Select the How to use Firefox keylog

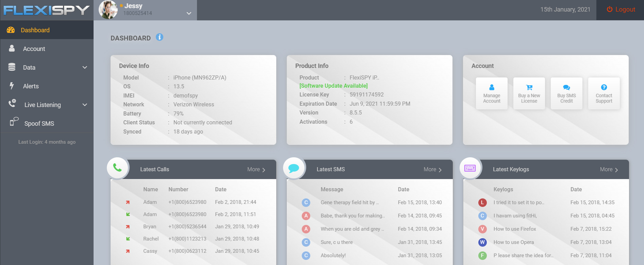pyautogui.click(x=515, y=229)
